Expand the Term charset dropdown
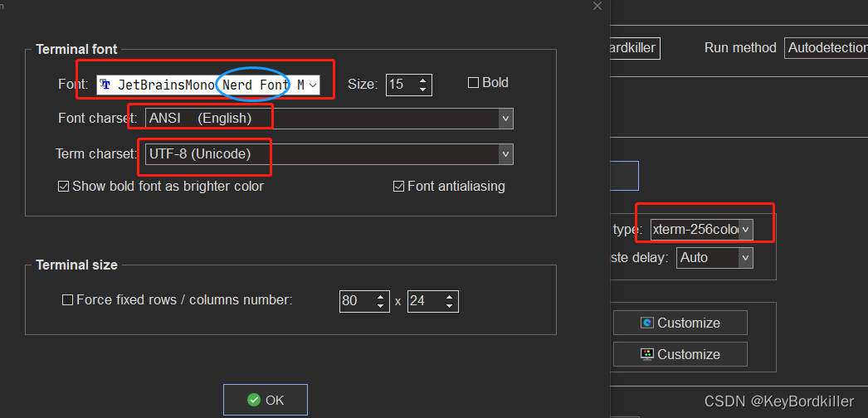 pos(505,154)
